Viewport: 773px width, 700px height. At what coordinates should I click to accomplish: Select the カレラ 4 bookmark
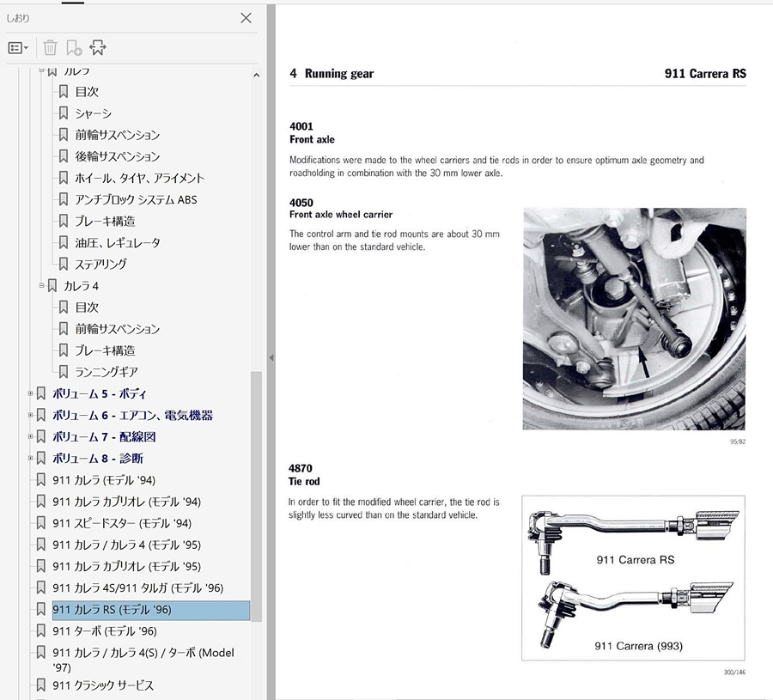click(x=82, y=286)
